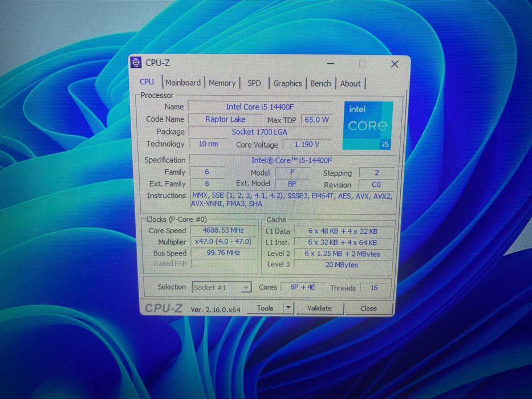
Task: Click the bus speed 99.76 MHz
Action: click(224, 253)
